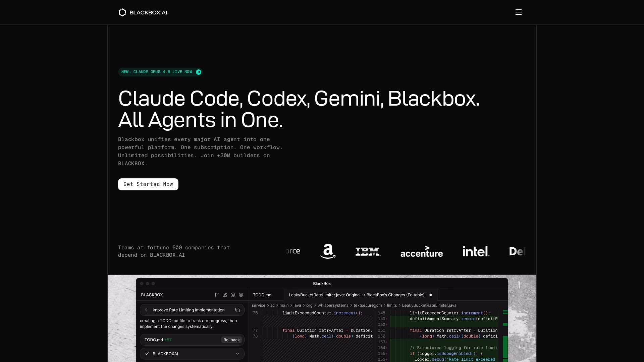Screen dimensions: 644x362
Task: Click the unsaved-changes dot on the editor tab
Action: [430, 295]
